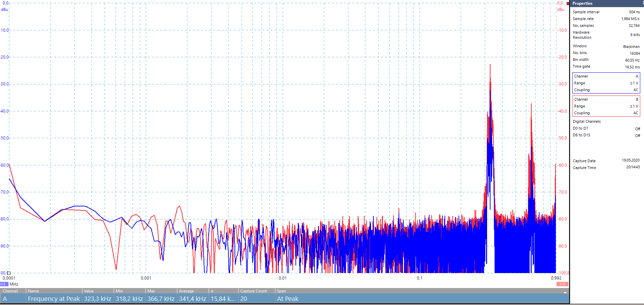
Task: Click the Channel B label in Properties
Action: pyautogui.click(x=581, y=99)
